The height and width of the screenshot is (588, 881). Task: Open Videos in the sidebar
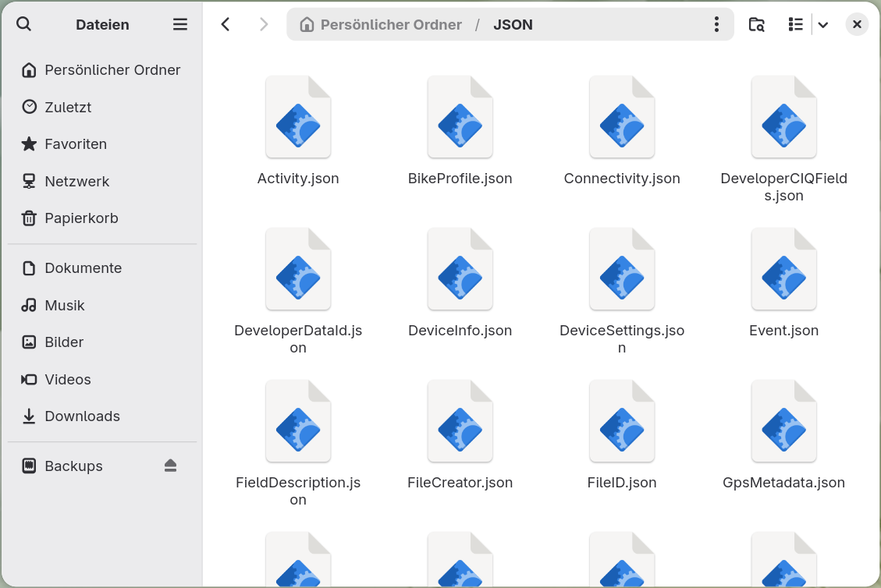102,380
